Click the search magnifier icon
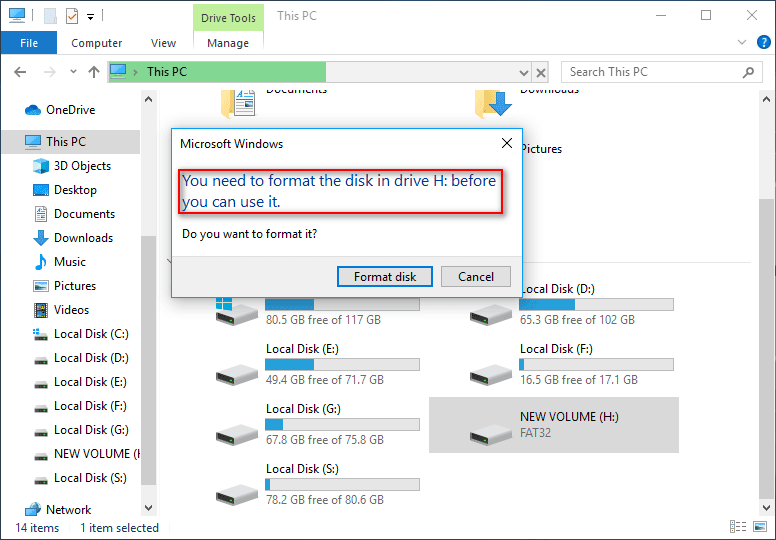776x540 pixels. 748,72
